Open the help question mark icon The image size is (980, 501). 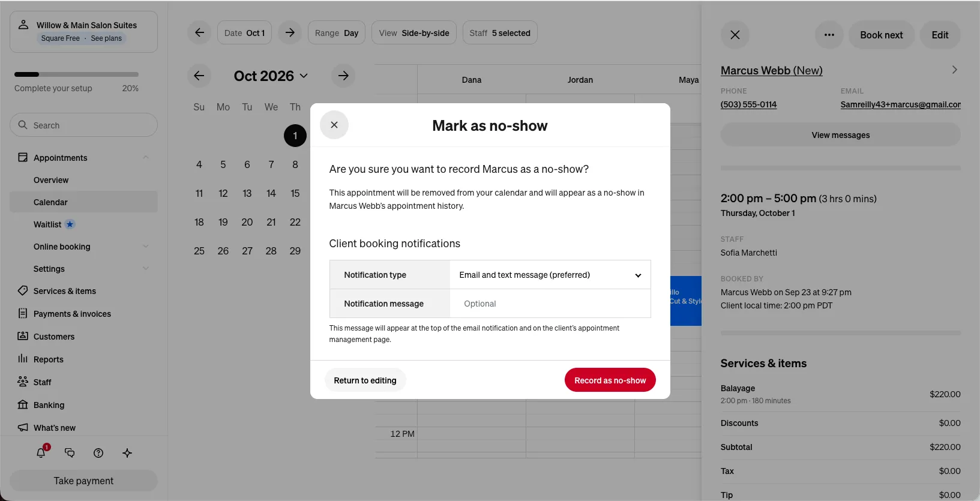(x=98, y=453)
